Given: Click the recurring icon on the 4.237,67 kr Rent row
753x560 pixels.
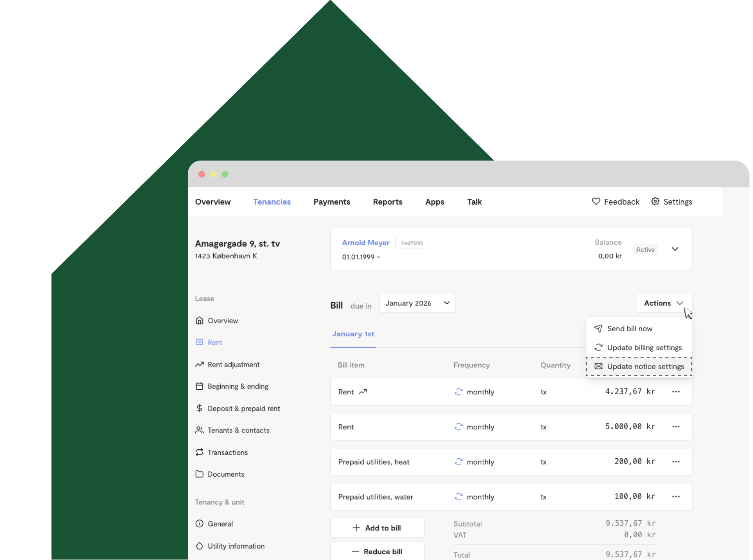Looking at the screenshot, I should (458, 392).
